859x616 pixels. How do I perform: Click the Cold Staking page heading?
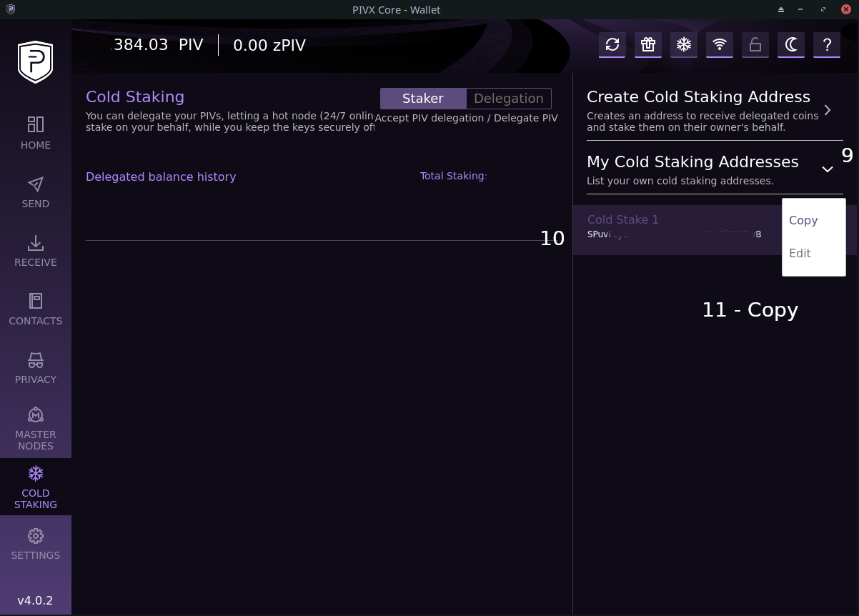(x=135, y=96)
